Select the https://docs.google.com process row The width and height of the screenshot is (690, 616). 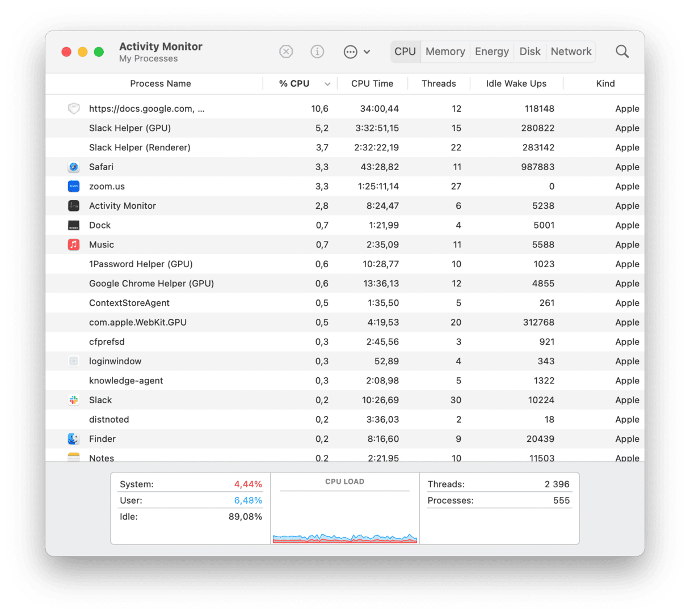click(x=345, y=108)
